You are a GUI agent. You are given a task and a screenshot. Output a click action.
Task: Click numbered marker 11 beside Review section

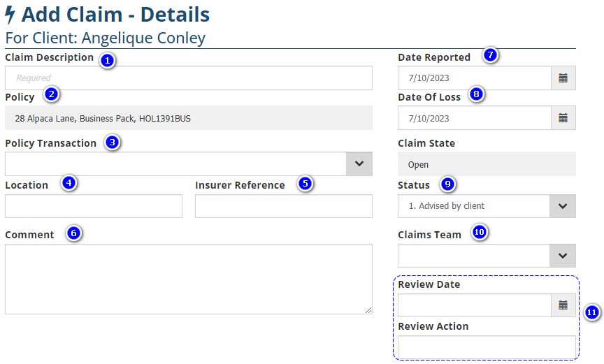point(591,312)
